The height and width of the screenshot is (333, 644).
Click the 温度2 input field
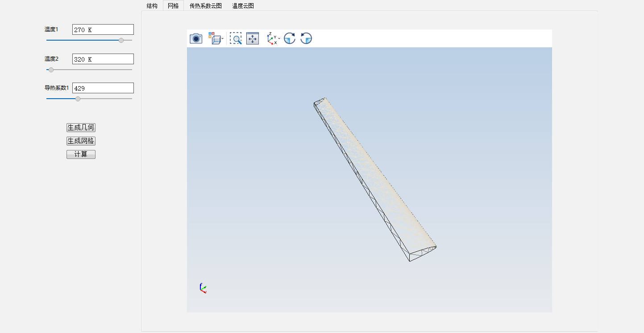(103, 59)
